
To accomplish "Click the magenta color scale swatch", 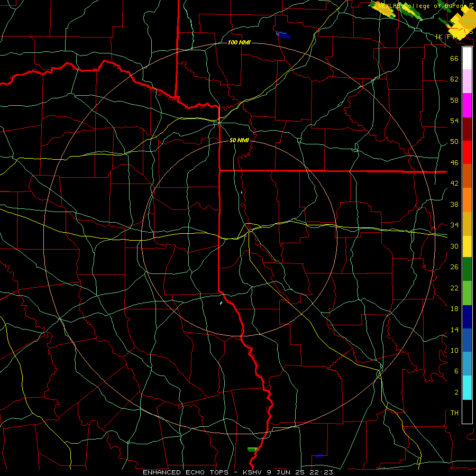I will point(467,105).
